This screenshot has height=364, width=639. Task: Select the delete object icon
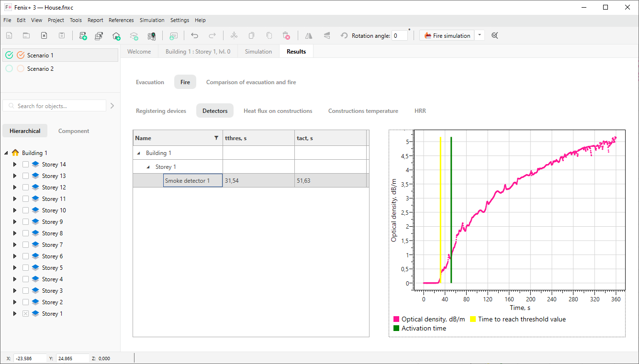(286, 35)
